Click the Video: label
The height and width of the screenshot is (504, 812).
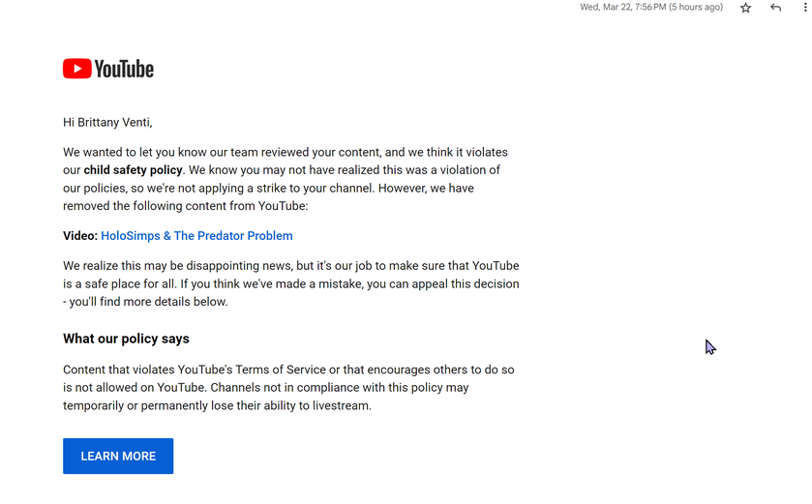[80, 236]
